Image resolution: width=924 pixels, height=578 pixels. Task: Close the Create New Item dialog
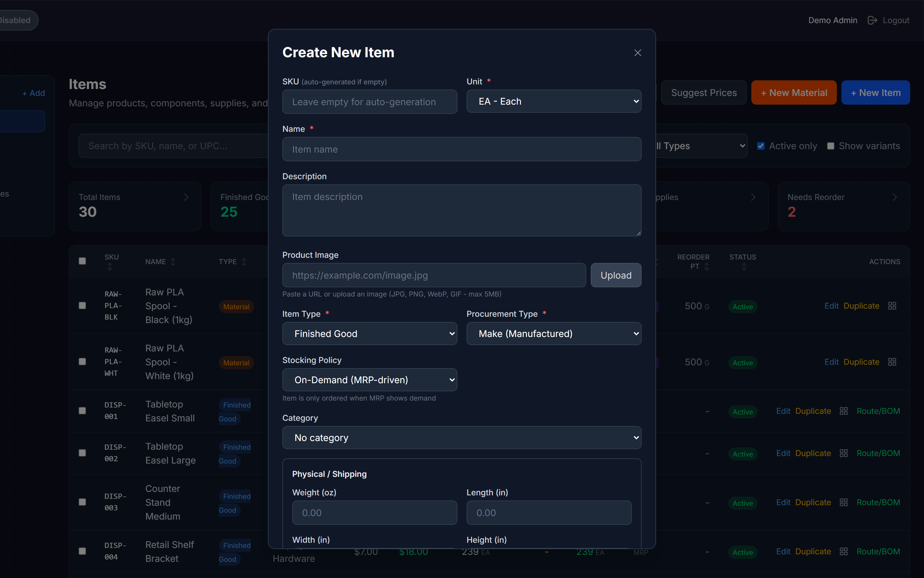coord(637,53)
